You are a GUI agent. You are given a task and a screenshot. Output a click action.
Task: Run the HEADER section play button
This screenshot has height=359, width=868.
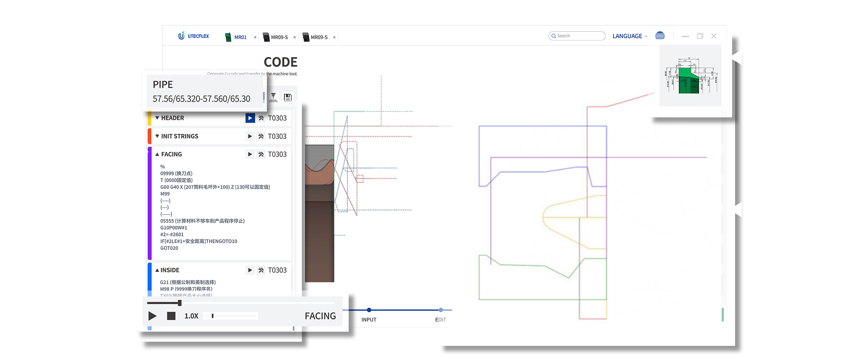(x=250, y=118)
